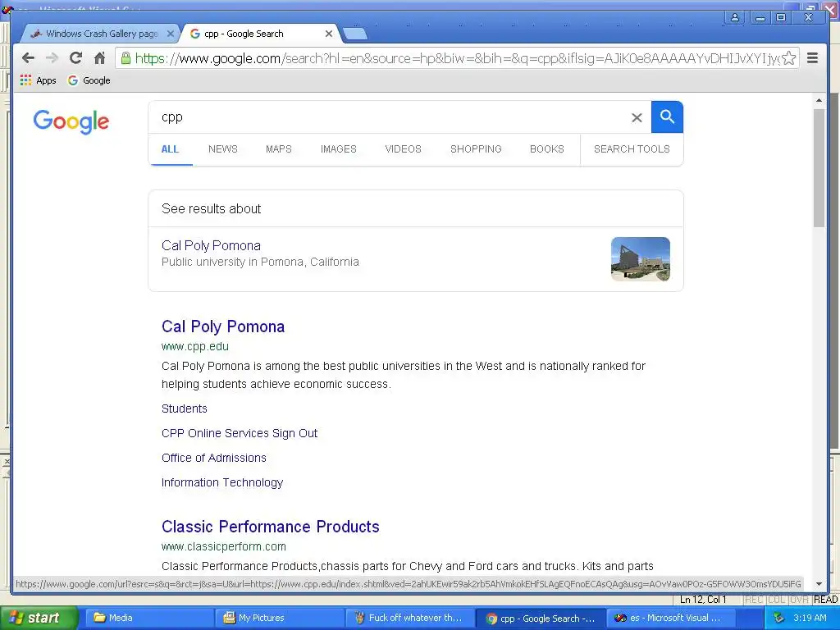
Task: Open the Chrome hamburger menu
Action: pyautogui.click(x=812, y=58)
